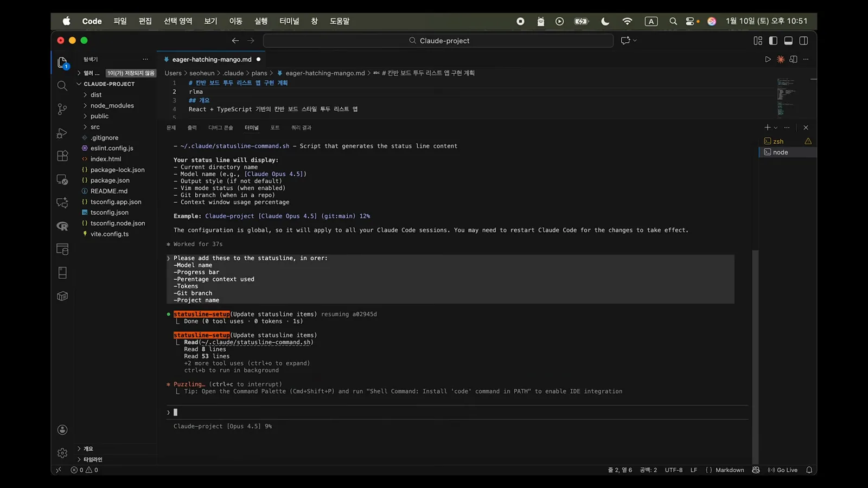Click the Claude-project command center search field

pos(438,41)
